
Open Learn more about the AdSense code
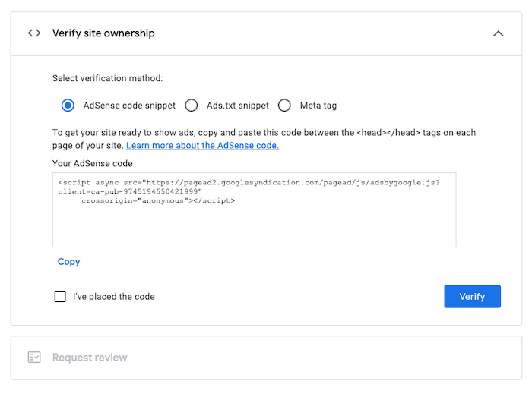tap(202, 145)
